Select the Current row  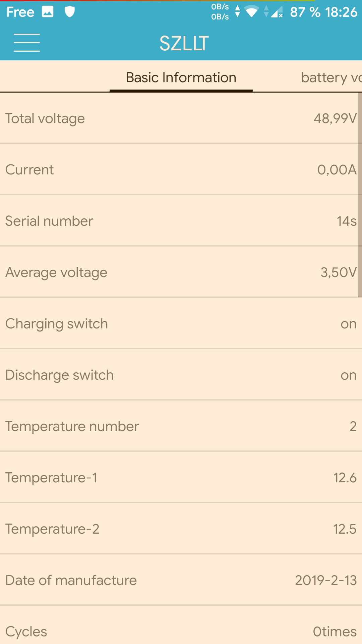point(181,169)
